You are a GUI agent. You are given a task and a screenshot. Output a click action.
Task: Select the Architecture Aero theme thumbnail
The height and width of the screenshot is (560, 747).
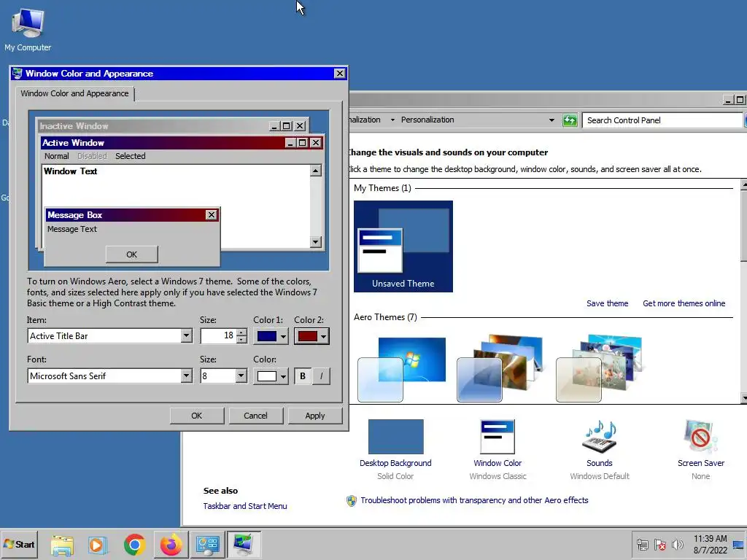(x=500, y=368)
